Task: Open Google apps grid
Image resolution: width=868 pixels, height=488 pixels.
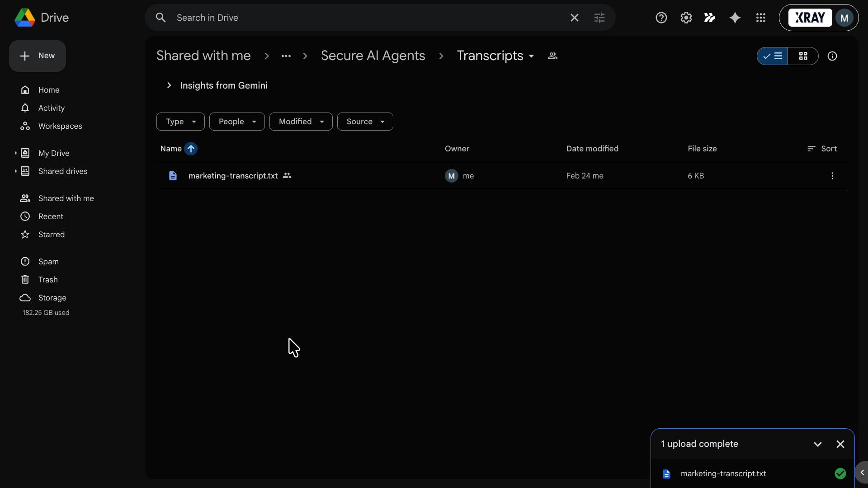Action: pos(760,18)
